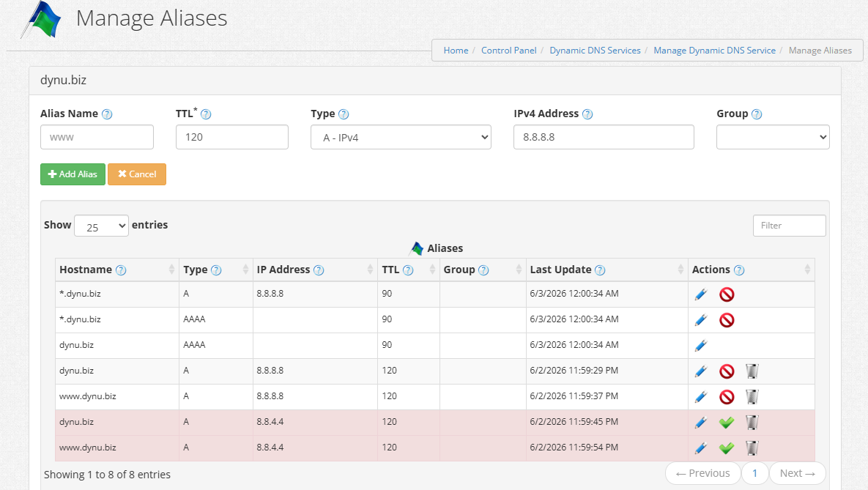Disable the *.dynu.biz AAAA record
Image resolution: width=868 pixels, height=490 pixels.
[x=727, y=320]
